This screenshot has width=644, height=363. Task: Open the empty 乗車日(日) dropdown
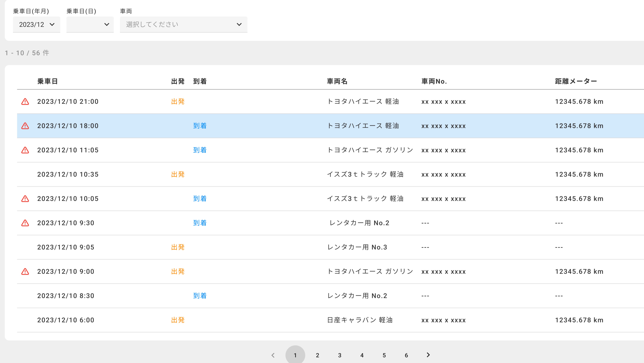(90, 25)
